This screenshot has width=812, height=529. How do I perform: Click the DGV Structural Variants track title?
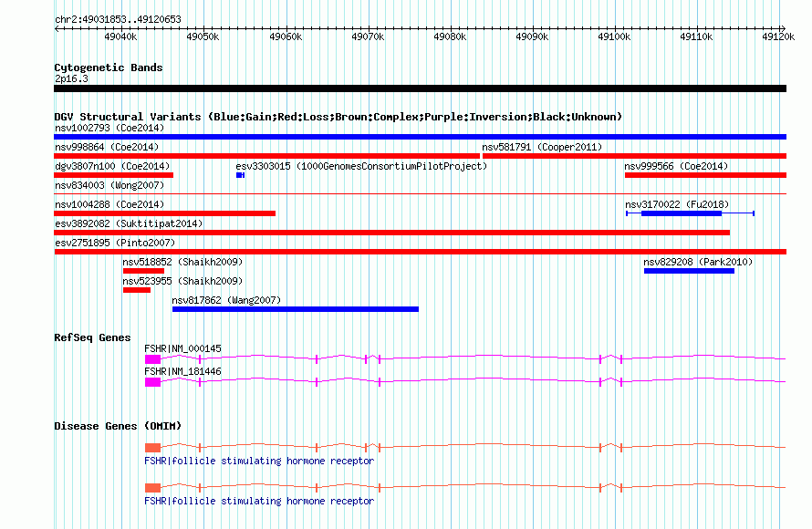(338, 117)
